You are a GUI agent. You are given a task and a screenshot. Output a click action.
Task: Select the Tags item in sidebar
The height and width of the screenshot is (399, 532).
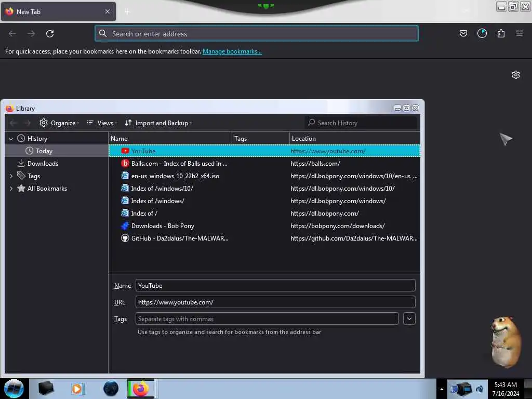pyautogui.click(x=33, y=176)
